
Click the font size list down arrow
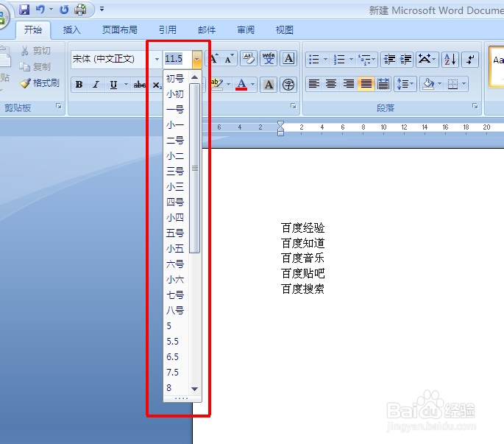click(x=194, y=389)
